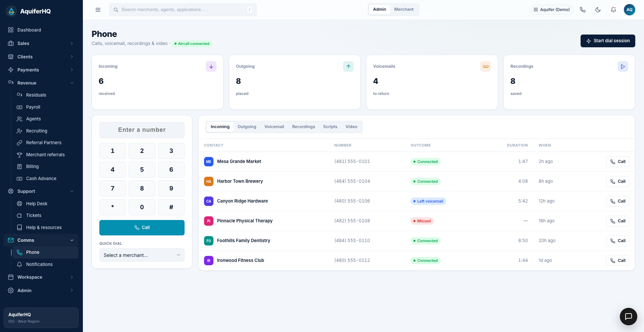This screenshot has height=332, width=644.
Task: Open Tickets in the sidebar
Action: (x=45, y=215)
